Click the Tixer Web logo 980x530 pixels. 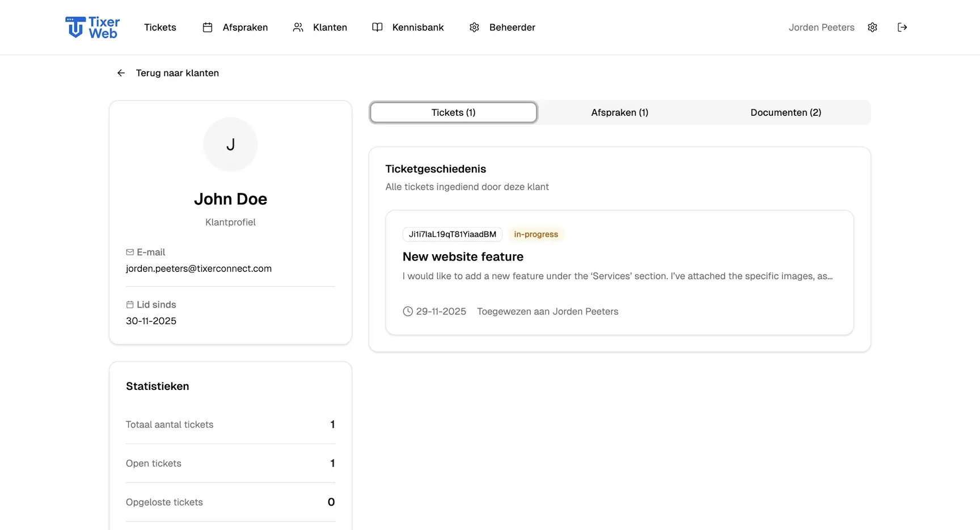tap(92, 27)
